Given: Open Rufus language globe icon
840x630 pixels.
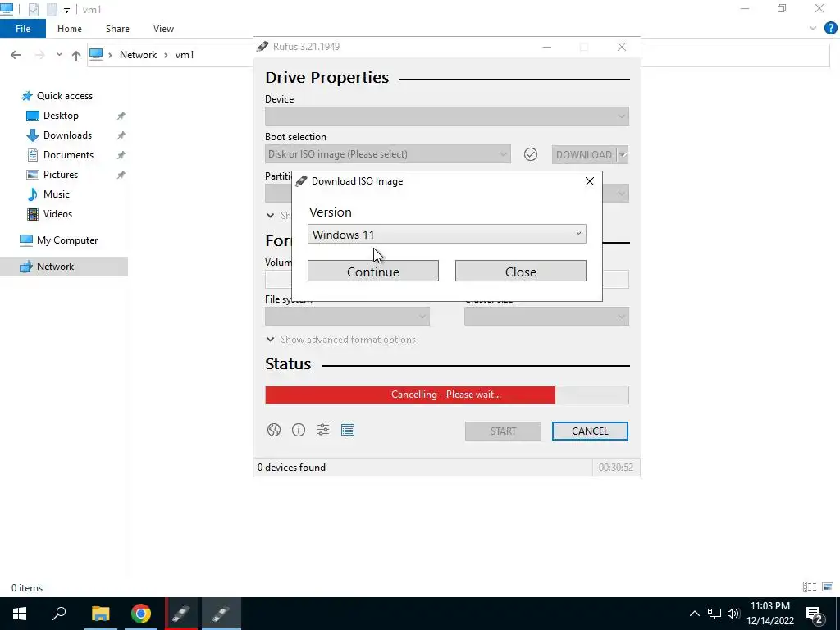Looking at the screenshot, I should coord(274,430).
